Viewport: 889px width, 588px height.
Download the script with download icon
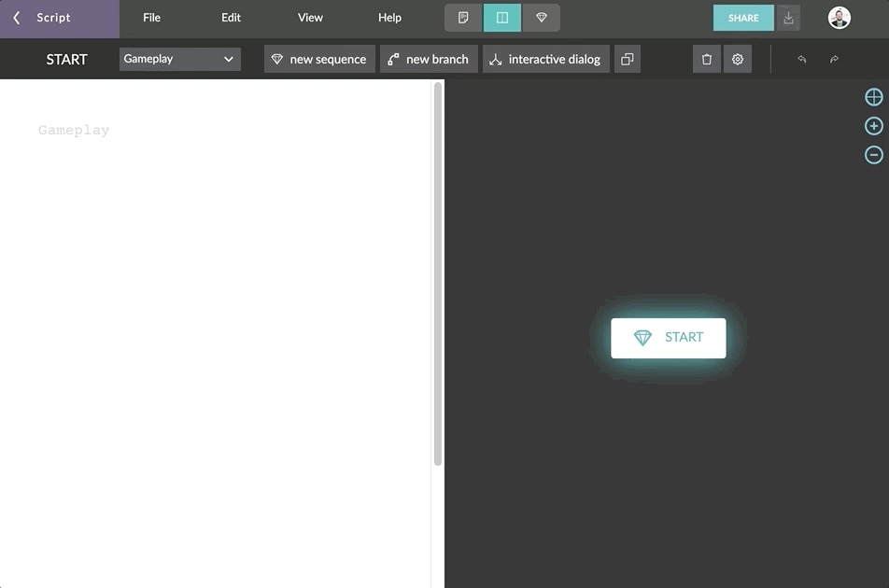pos(788,18)
